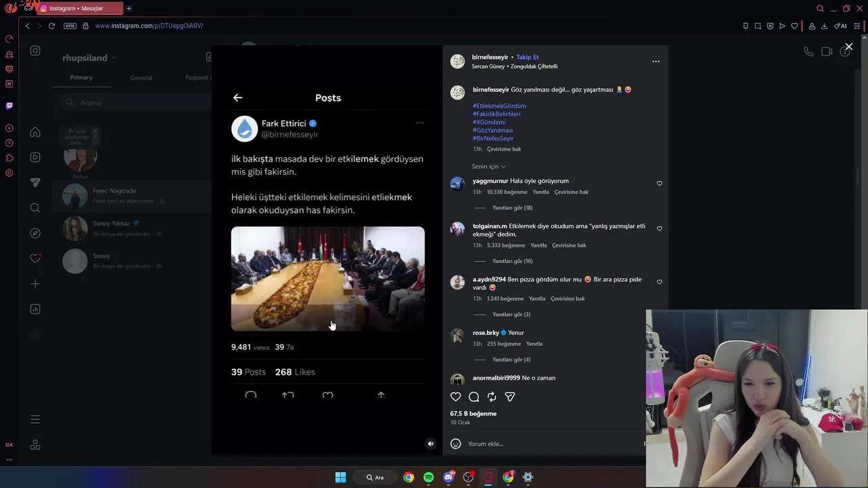Open Instagram logo in left sidebar

click(35, 50)
